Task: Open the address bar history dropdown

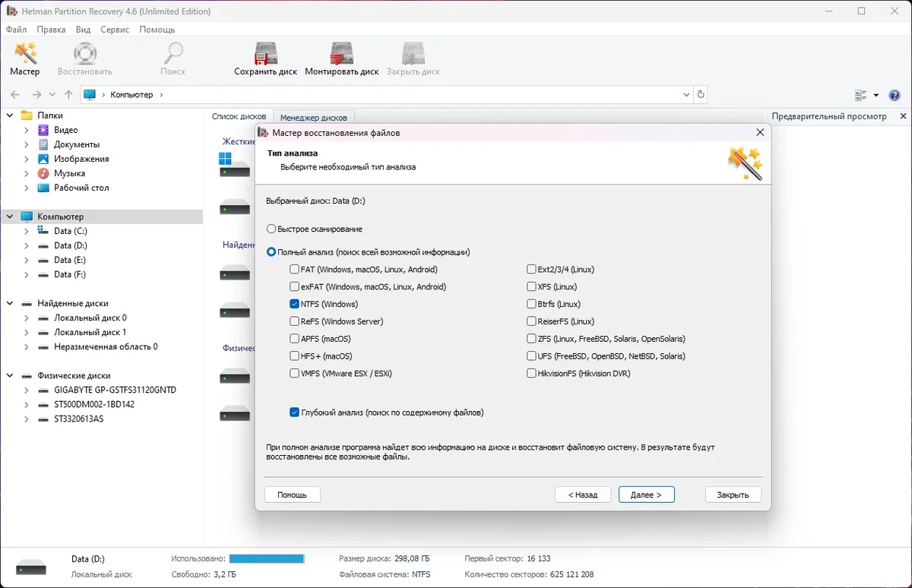Action: [x=686, y=95]
